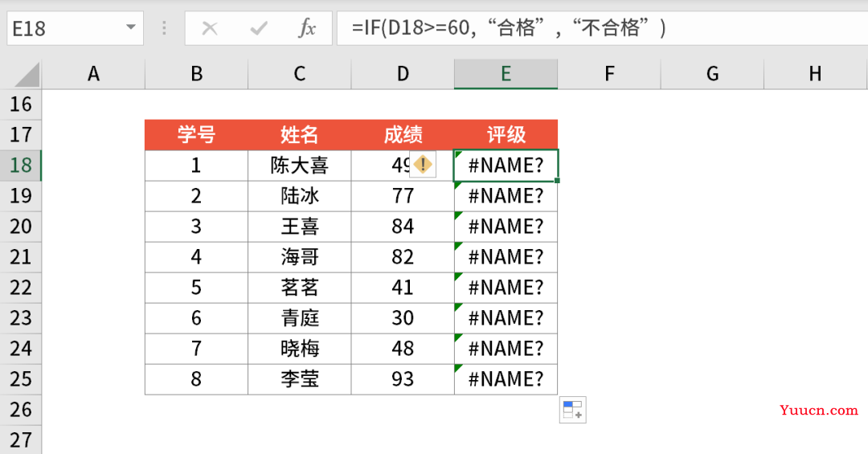
Task: Select column A header
Action: 93,74
